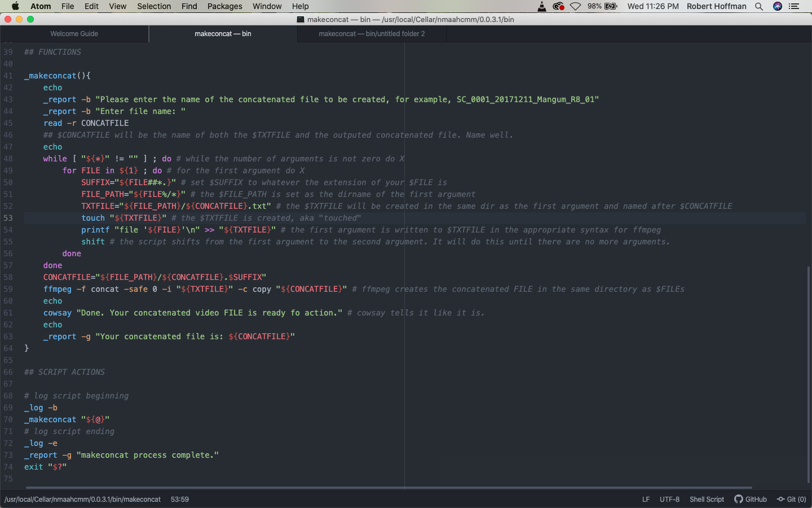
Task: Switch to the Welcome Guide tab
Action: (74, 34)
